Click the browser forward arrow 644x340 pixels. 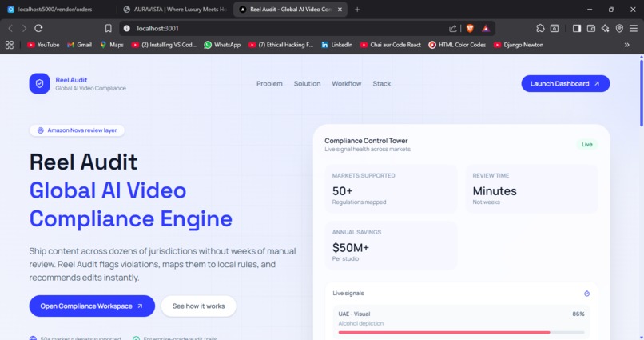[24, 28]
